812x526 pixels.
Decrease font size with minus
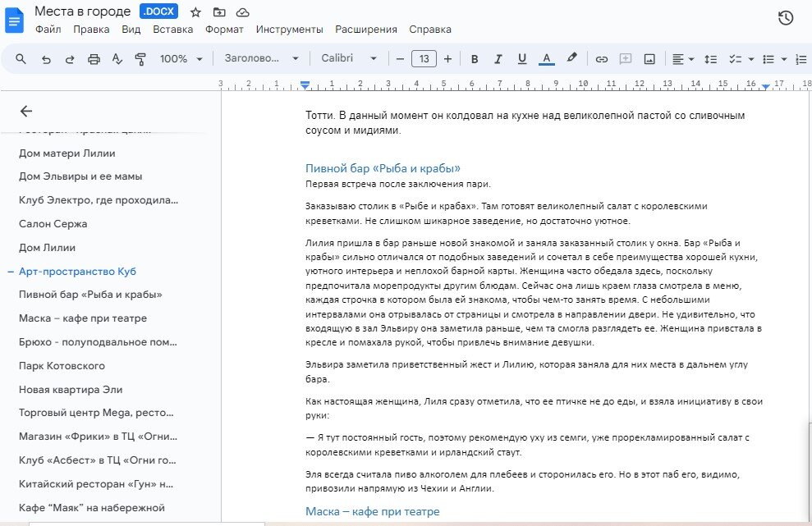click(x=400, y=59)
